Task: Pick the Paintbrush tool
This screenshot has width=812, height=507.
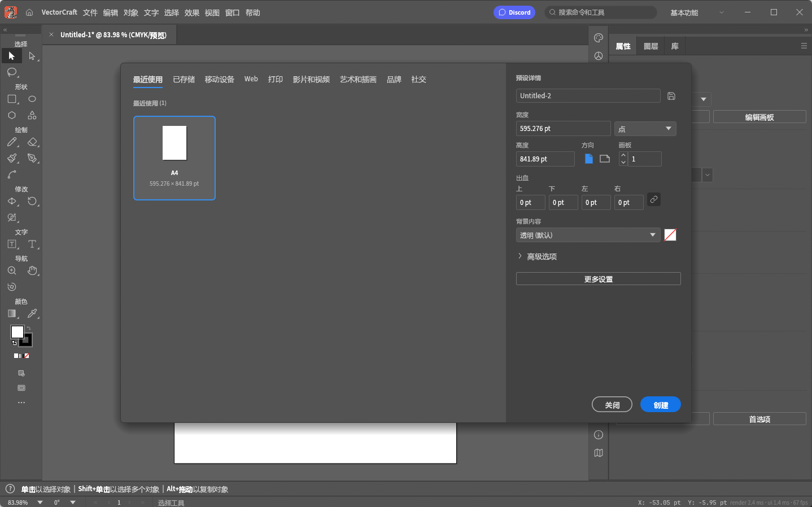Action: point(12,159)
